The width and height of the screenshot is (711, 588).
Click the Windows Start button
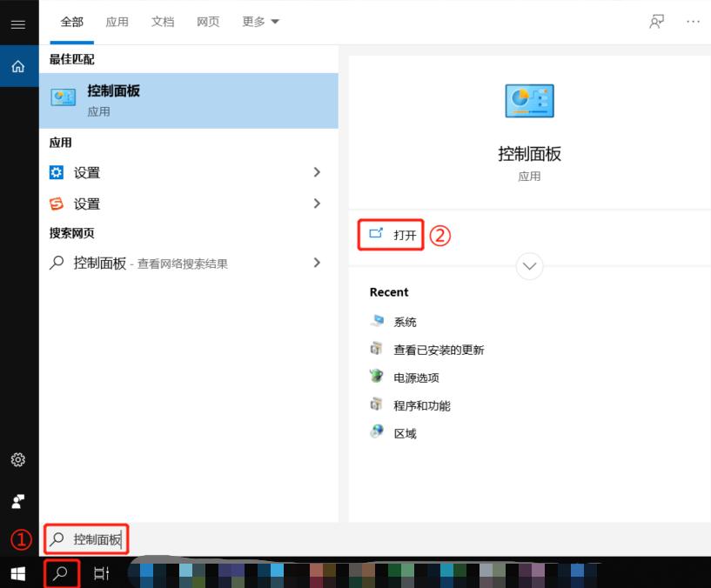[16, 573]
